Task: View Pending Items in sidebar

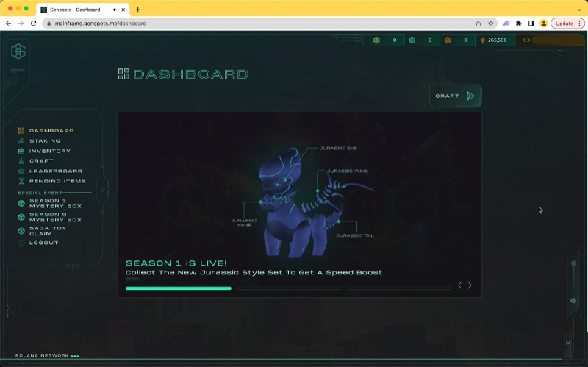Action: tap(58, 181)
